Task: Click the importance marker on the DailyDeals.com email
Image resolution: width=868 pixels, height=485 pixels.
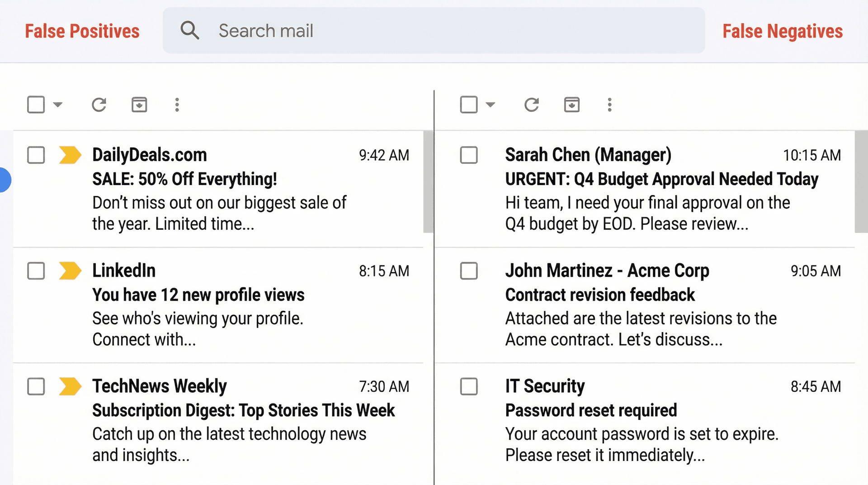Action: coord(70,155)
